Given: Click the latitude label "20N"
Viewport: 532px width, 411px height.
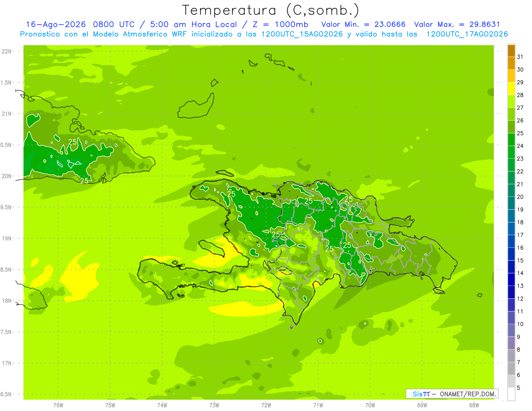Looking at the screenshot, I should 6,176.
